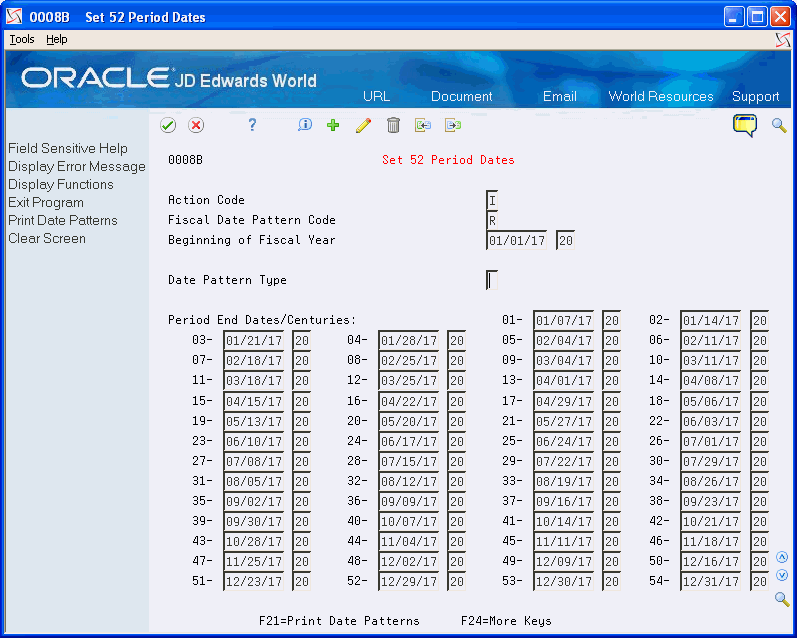Viewport: 797px width, 638px height.
Task: Click period 53 end date 12/30/17
Action: [564, 582]
